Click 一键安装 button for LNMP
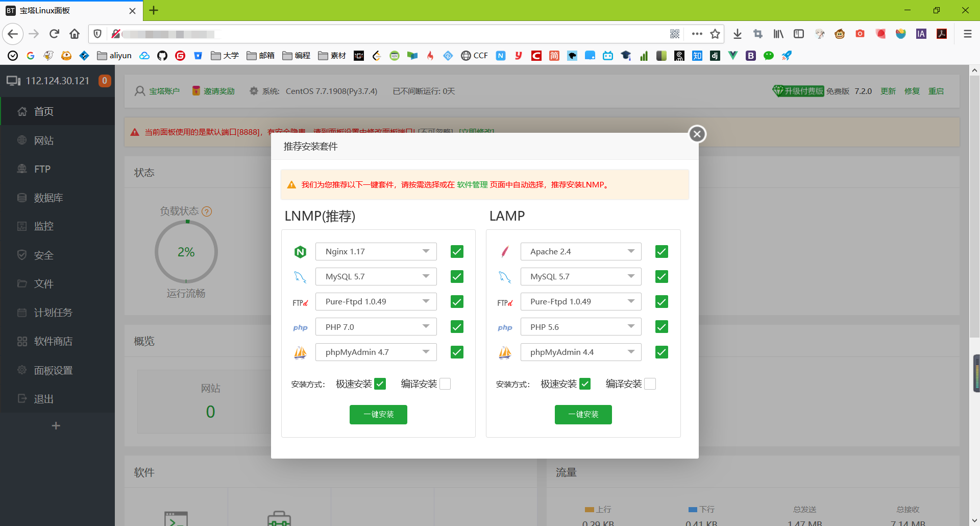The height and width of the screenshot is (526, 980). pos(378,415)
